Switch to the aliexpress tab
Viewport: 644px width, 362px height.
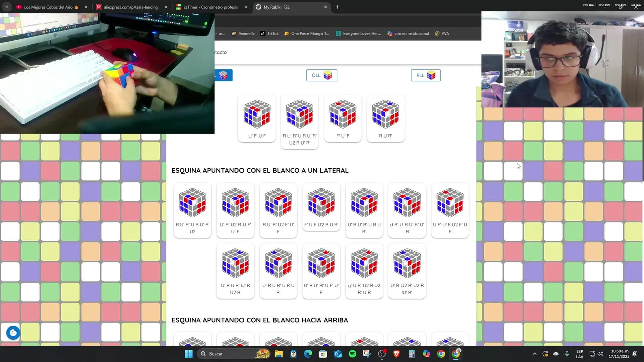tap(132, 7)
